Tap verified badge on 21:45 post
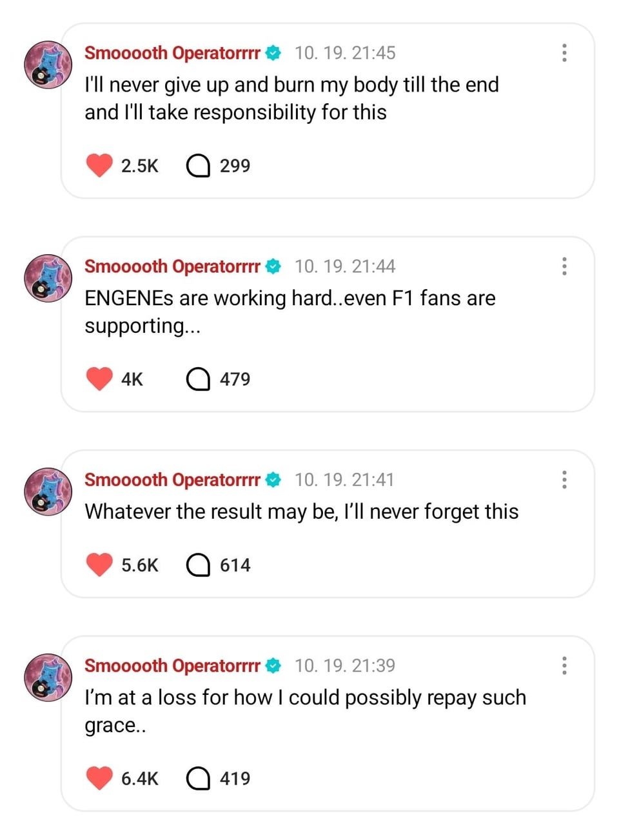Viewport: 619px width, 840px height. pyautogui.click(x=273, y=53)
